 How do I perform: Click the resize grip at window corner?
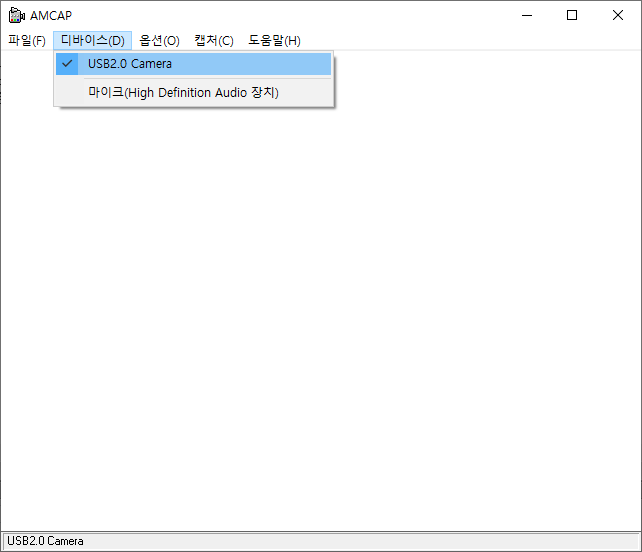[x=635, y=545]
